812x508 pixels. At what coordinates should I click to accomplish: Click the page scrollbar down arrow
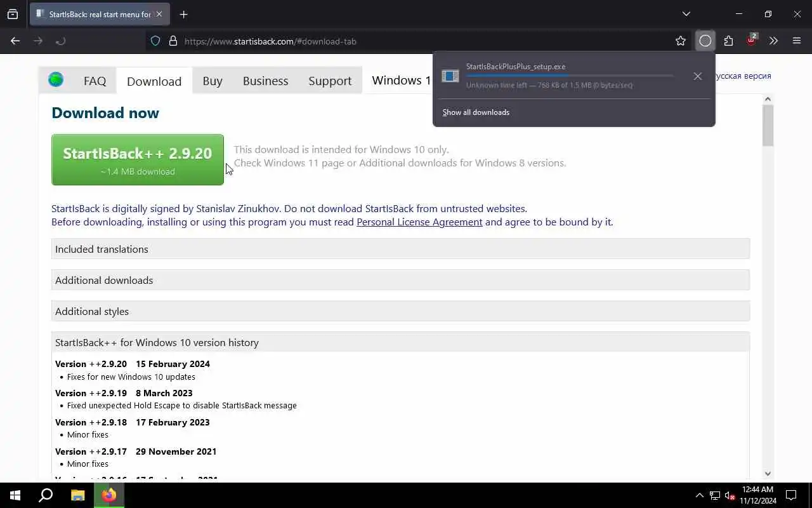[x=768, y=474]
